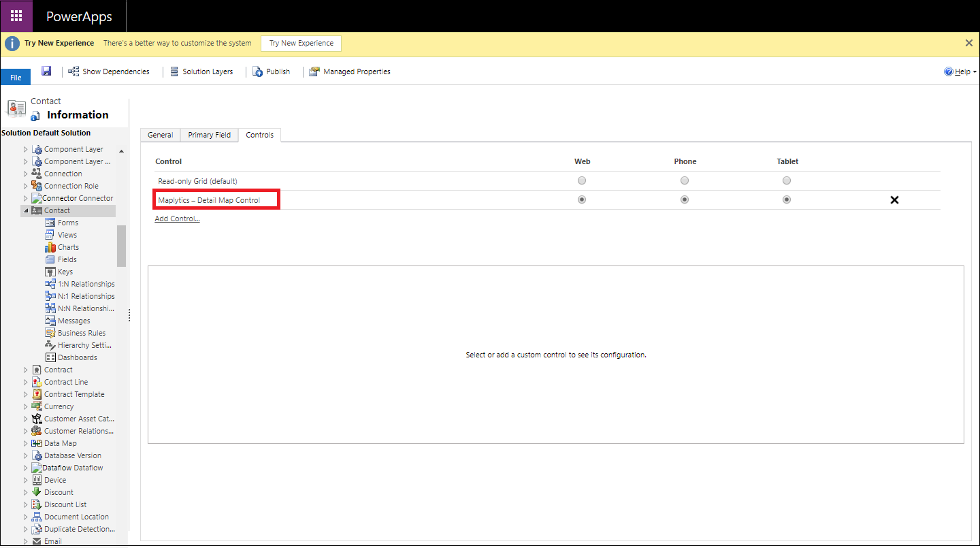Click the Add Control link
980x548 pixels.
click(177, 219)
